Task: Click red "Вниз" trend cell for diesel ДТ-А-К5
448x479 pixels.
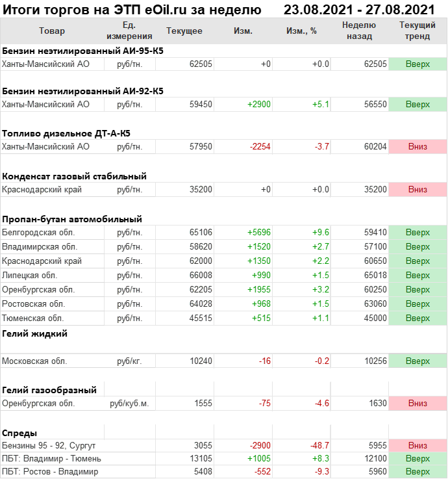Action: [x=417, y=147]
